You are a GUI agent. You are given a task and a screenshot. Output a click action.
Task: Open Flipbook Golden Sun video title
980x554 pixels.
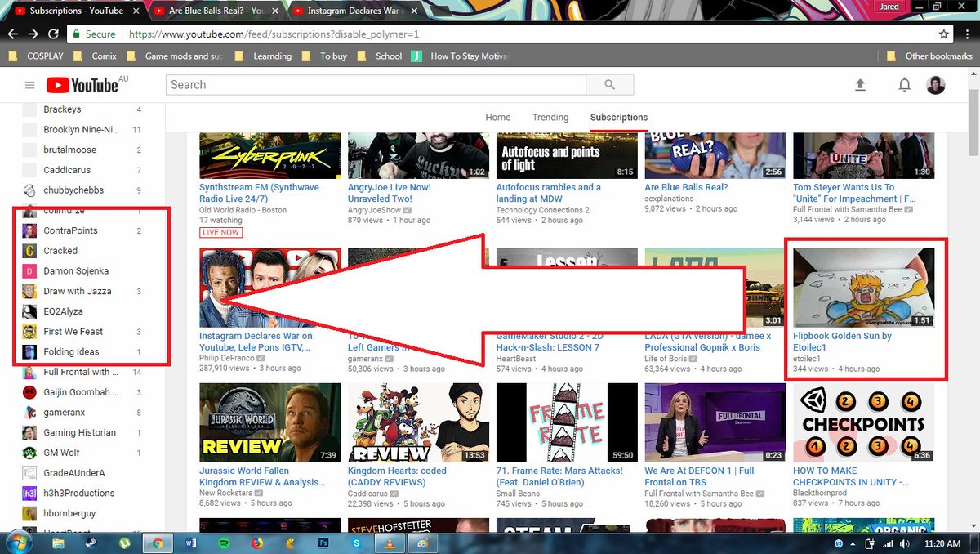coord(843,342)
